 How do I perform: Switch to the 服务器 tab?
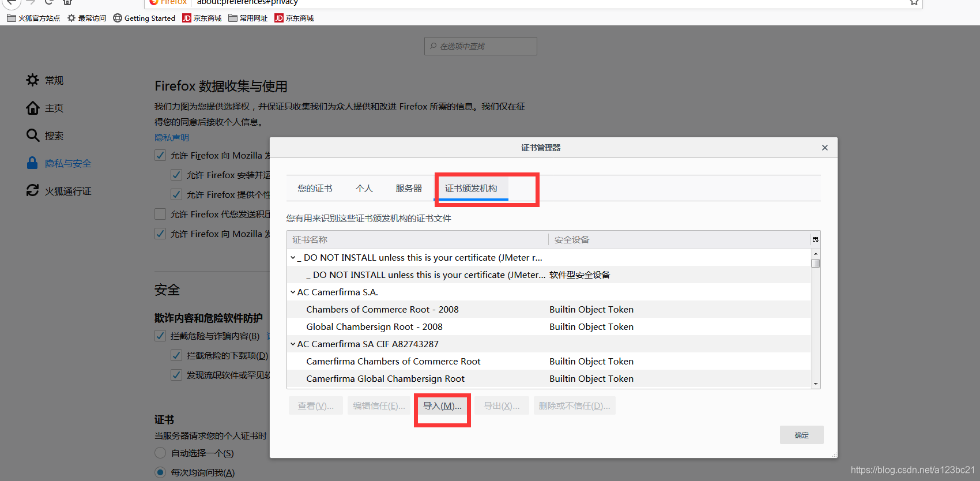(409, 189)
